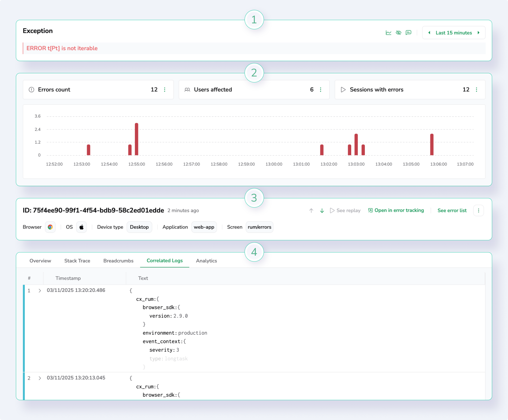
Task: Switch to the Breadcrumbs tab
Action: (x=118, y=261)
